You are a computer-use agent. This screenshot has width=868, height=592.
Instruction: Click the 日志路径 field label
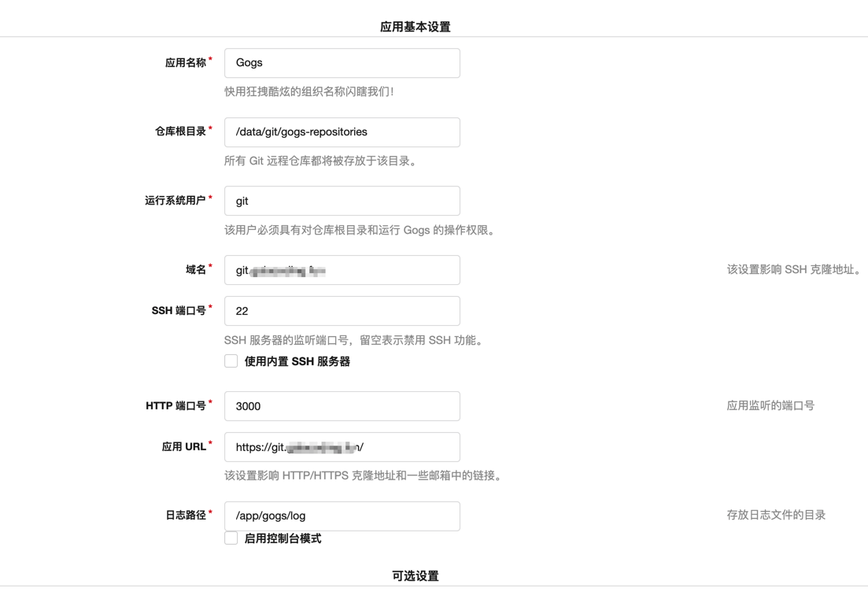(186, 516)
